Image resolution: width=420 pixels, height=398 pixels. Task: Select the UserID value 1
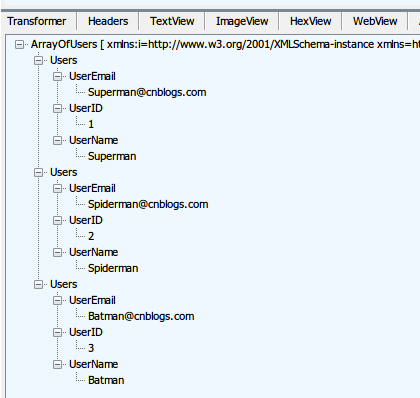[91, 124]
